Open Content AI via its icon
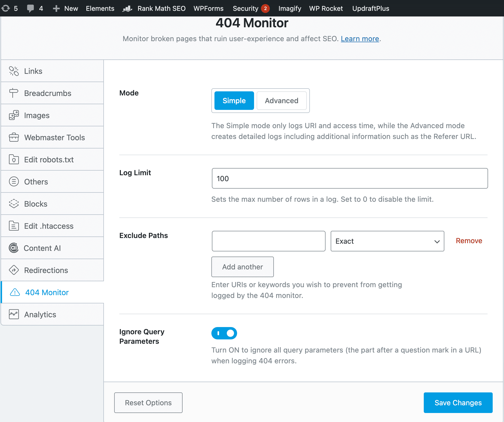The height and width of the screenshot is (422, 504). coord(14,248)
